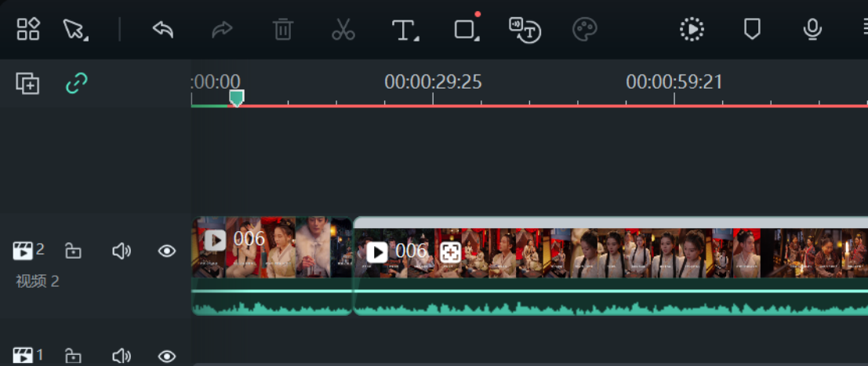The height and width of the screenshot is (366, 868).
Task: Add a marker with the shield icon
Action: click(751, 29)
